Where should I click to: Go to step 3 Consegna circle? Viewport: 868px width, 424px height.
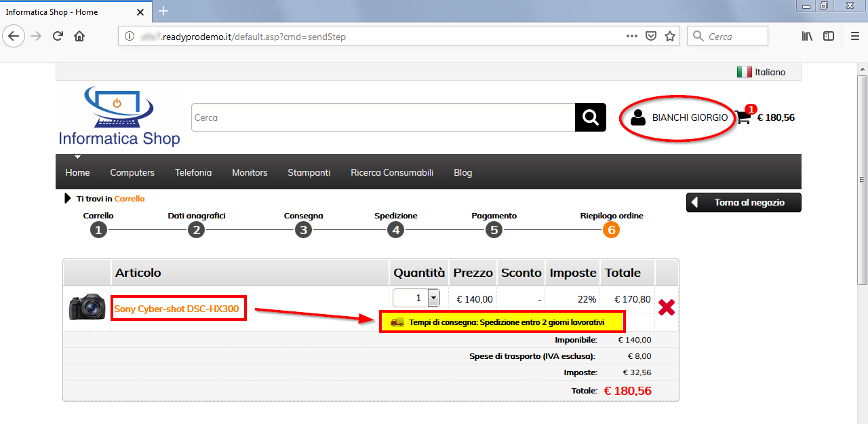303,230
